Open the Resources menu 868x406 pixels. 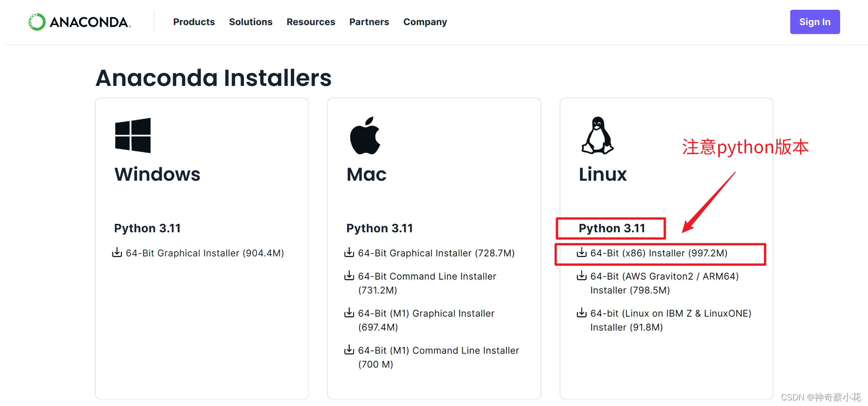311,22
